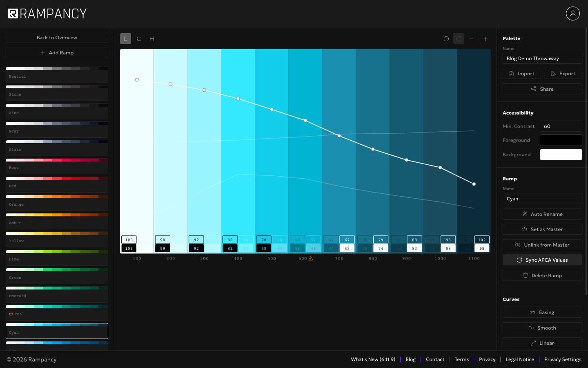588x368 pixels.
Task: Remove a step with the minus icon
Action: point(471,39)
